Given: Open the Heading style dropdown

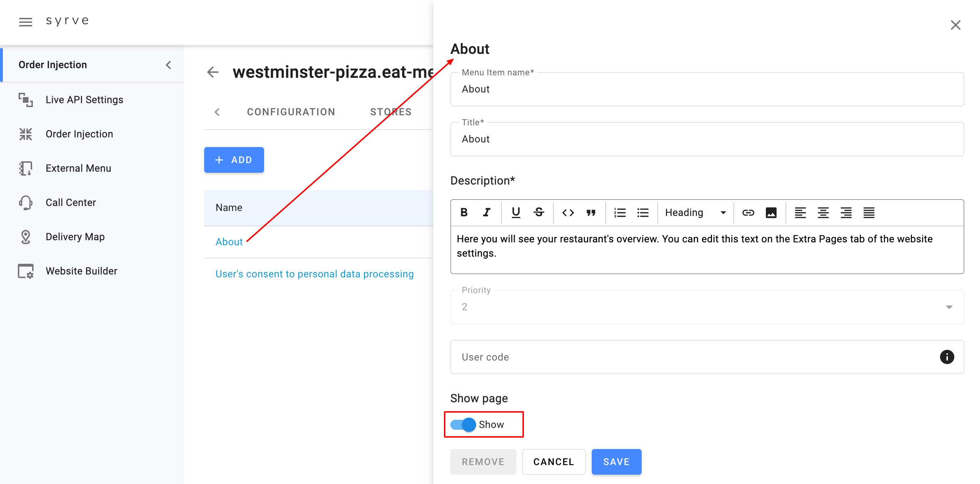Looking at the screenshot, I should pyautogui.click(x=695, y=212).
